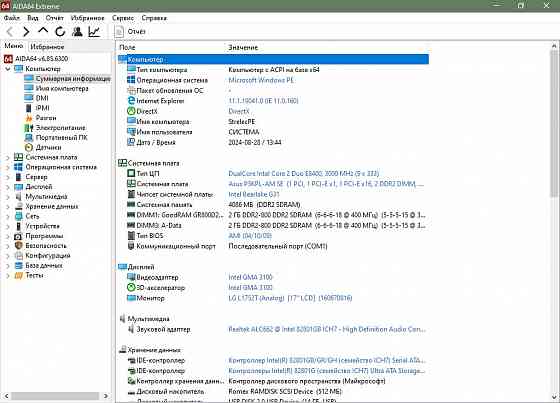Open the Internet Explorer version link

pos(263,101)
